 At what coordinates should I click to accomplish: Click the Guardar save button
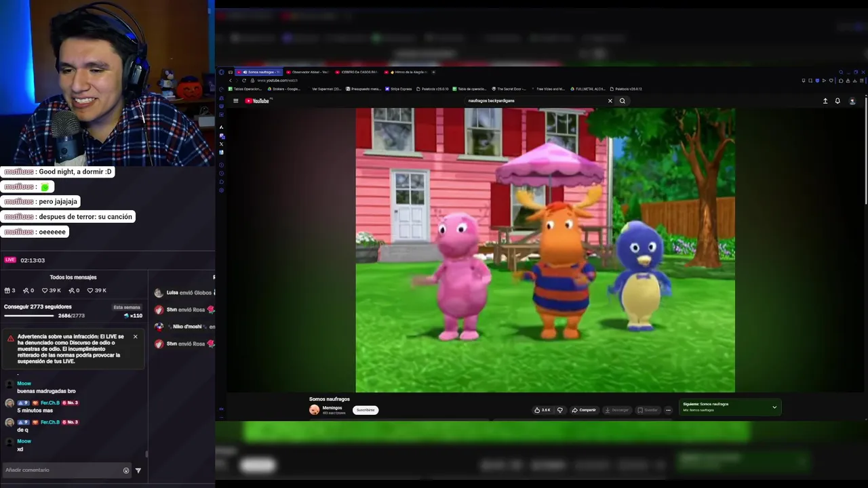pyautogui.click(x=648, y=410)
